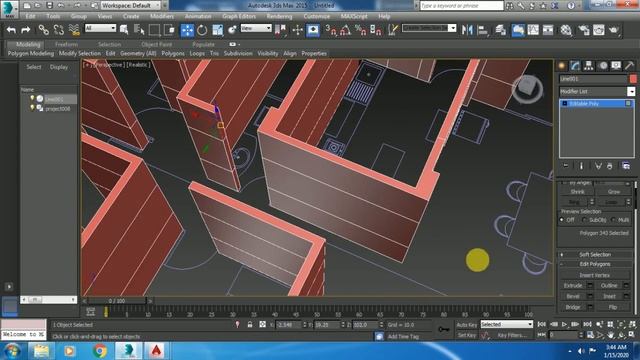
Task: Toggle visibility bulb for Line001
Action: click(x=32, y=99)
